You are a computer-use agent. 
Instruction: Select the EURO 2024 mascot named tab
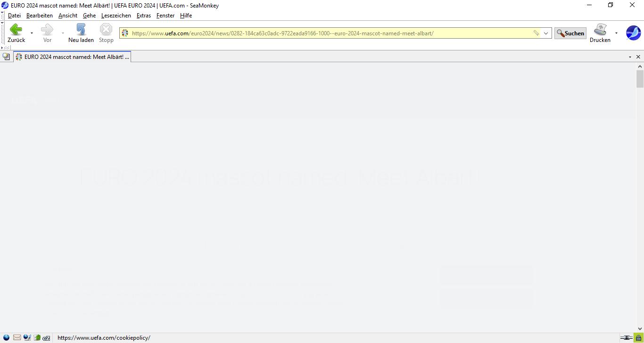pyautogui.click(x=72, y=57)
